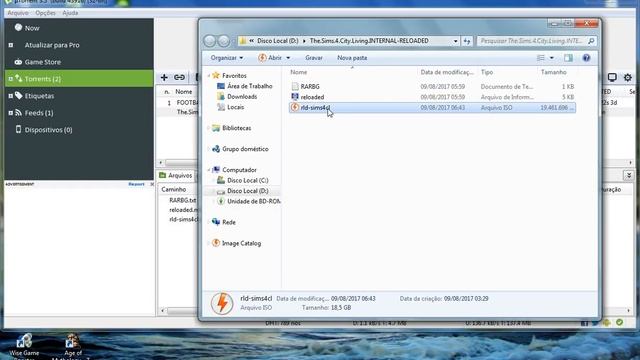Expand the Etiquetas node in µTorrent
This screenshot has height=360, width=640.
(11, 96)
